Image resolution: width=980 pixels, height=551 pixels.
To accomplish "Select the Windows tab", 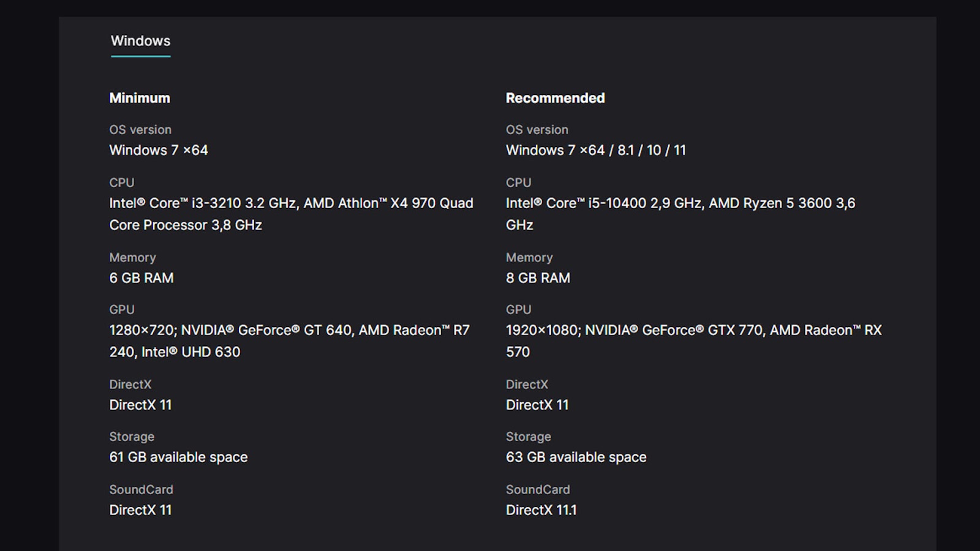I will [140, 41].
